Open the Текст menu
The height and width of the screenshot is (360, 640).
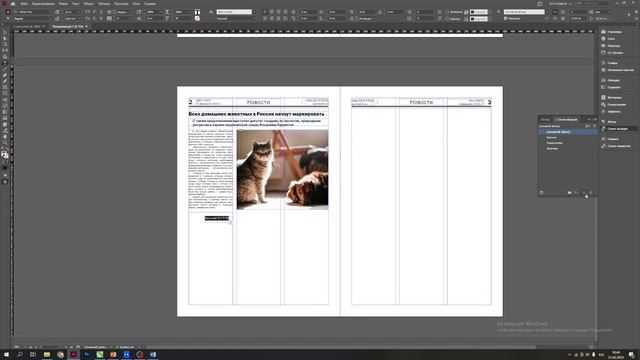(x=76, y=3)
